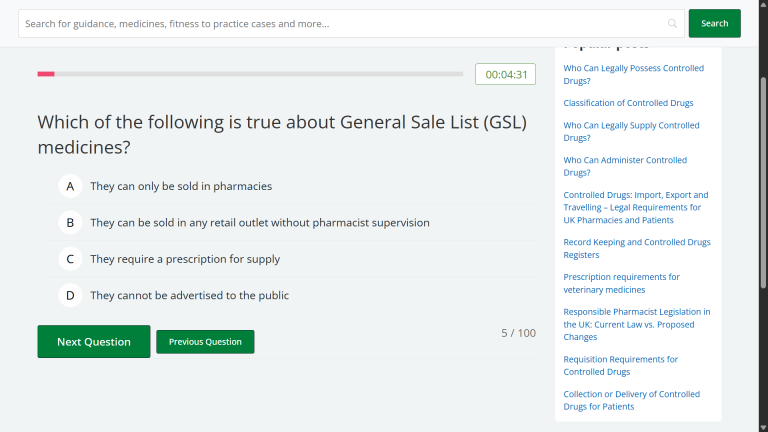
Task: Type in the guidance search field
Action: click(x=340, y=23)
